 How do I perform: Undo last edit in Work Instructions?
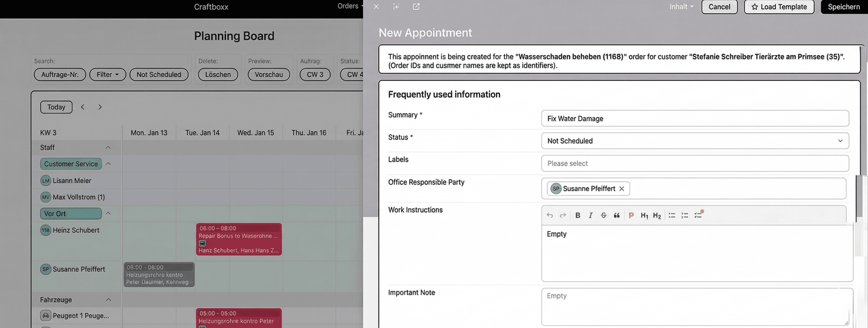550,216
